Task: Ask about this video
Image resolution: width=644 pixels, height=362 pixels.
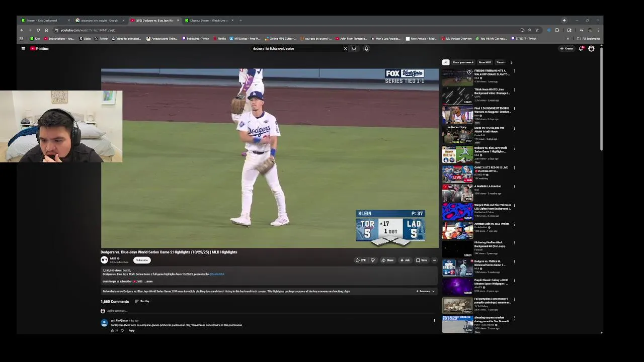Action: tap(405, 260)
